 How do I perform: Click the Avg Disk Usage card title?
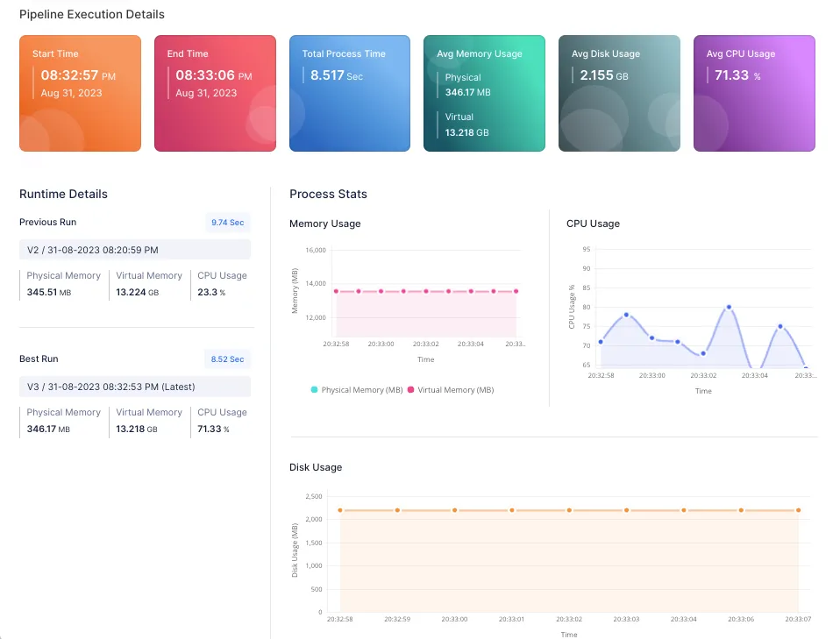click(606, 53)
